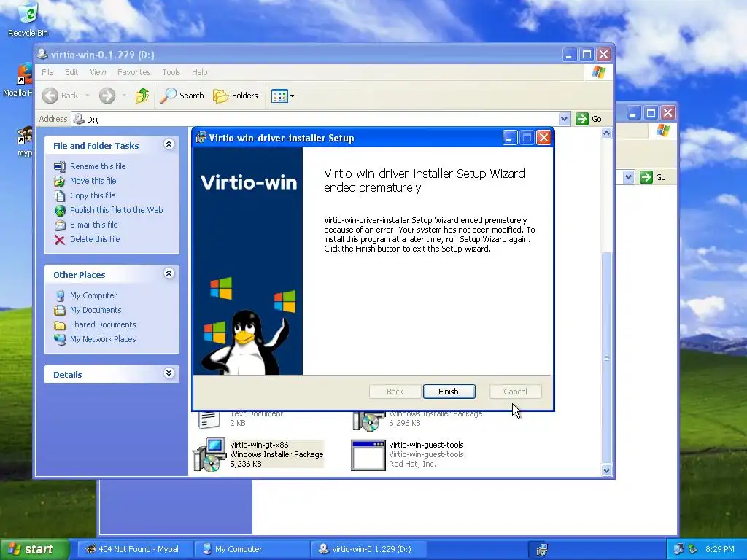Click the Publish to Web globe icon

(60, 211)
